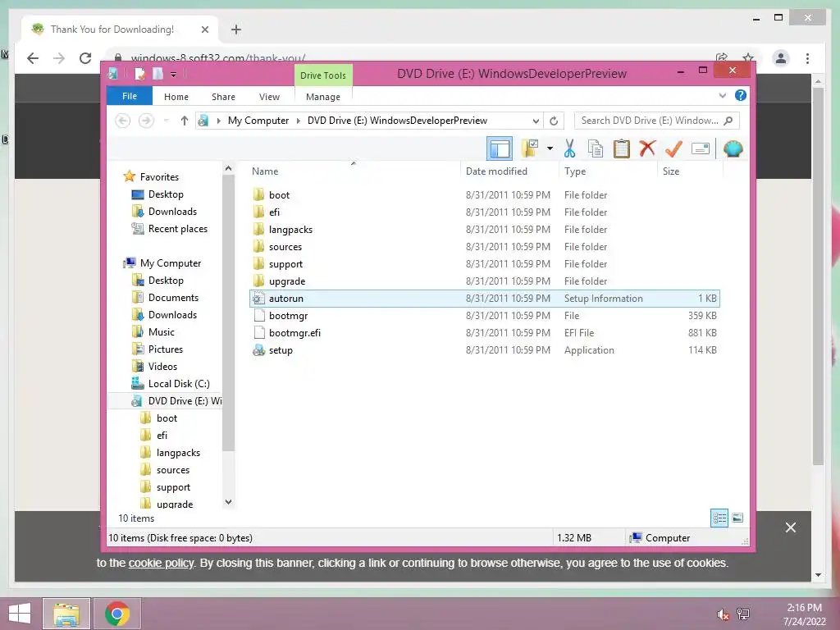This screenshot has height=630, width=840.
Task: Select Pictures in navigation pane
Action: click(x=166, y=349)
